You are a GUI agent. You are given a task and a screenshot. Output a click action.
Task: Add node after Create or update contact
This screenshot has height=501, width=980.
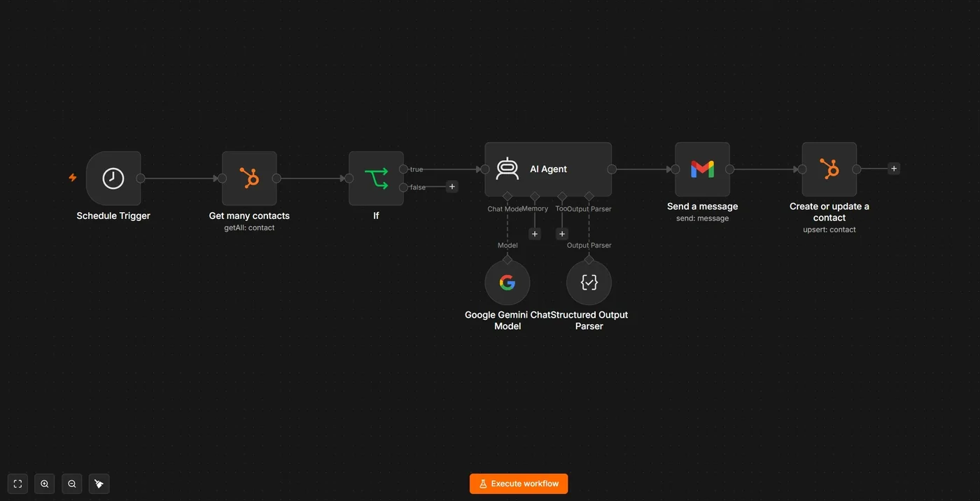click(x=894, y=169)
